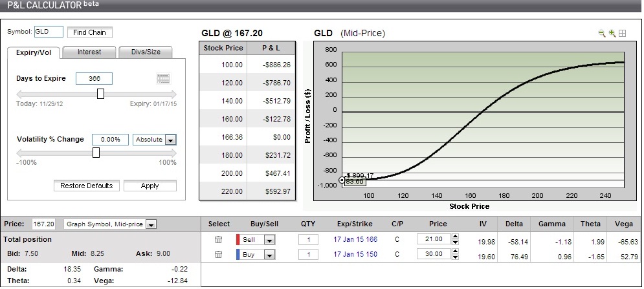
Task: Click the Ask value 9.00
Action: coord(163,253)
